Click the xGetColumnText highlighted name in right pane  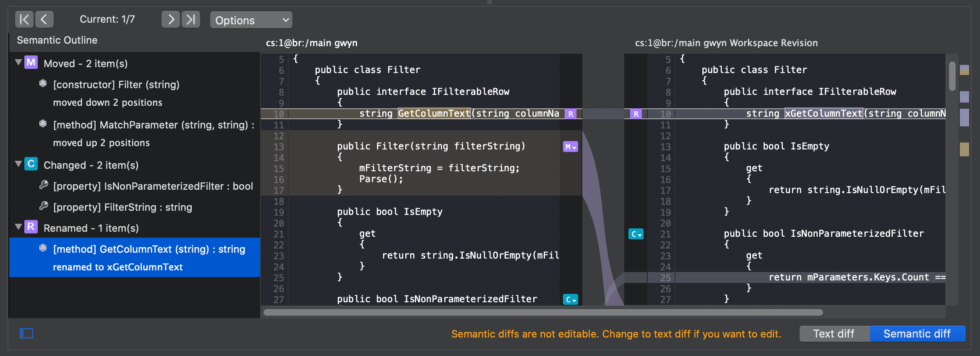[824, 113]
